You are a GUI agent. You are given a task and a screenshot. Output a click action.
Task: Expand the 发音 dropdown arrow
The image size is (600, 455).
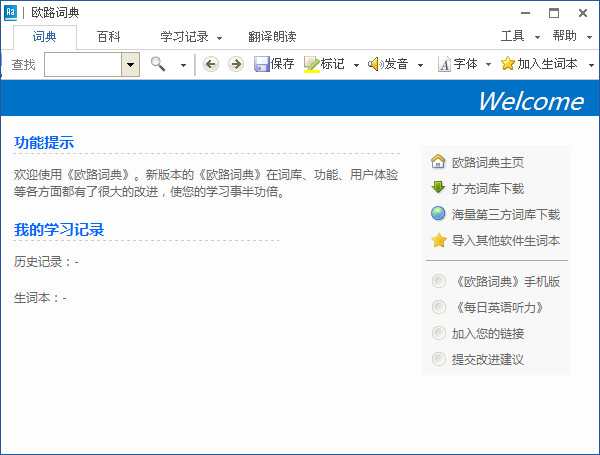pos(420,65)
